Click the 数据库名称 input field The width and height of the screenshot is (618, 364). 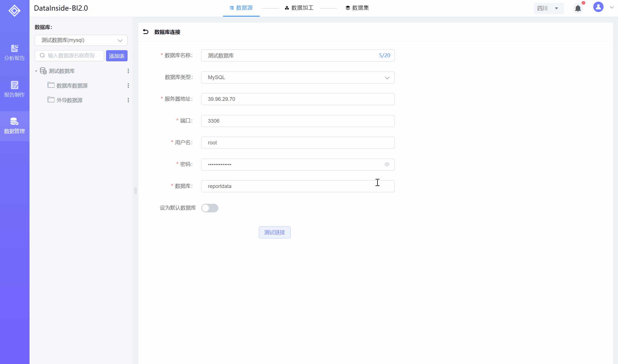tap(298, 56)
